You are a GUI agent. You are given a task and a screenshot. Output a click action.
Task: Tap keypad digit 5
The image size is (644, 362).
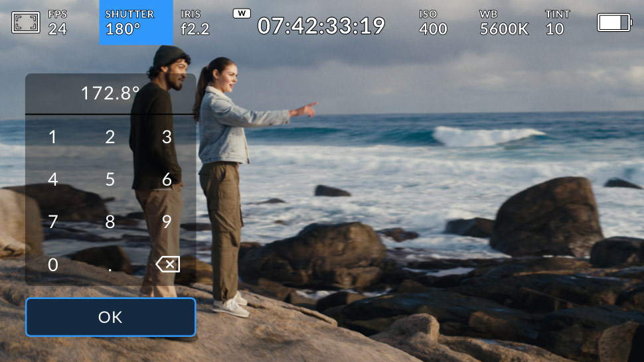(110, 179)
